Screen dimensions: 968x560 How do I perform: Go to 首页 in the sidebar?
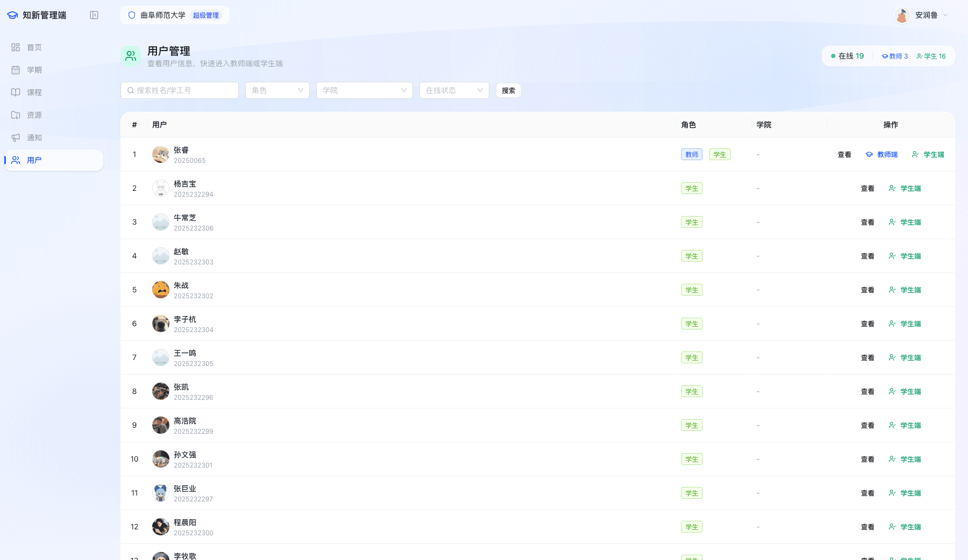coord(34,47)
